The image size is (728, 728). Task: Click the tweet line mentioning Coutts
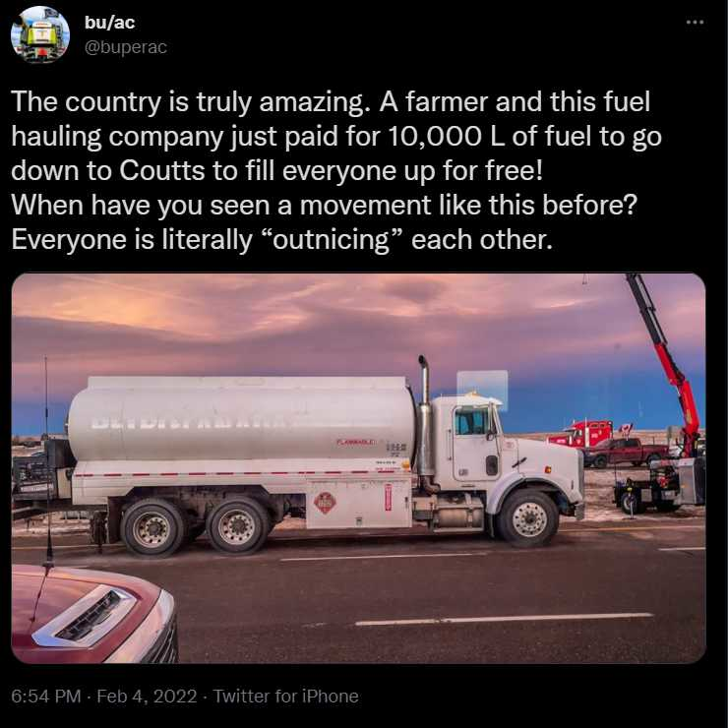[x=276, y=170]
